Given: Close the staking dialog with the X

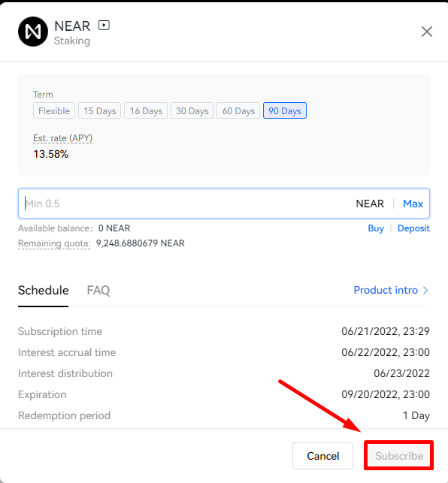Looking at the screenshot, I should pos(427,32).
